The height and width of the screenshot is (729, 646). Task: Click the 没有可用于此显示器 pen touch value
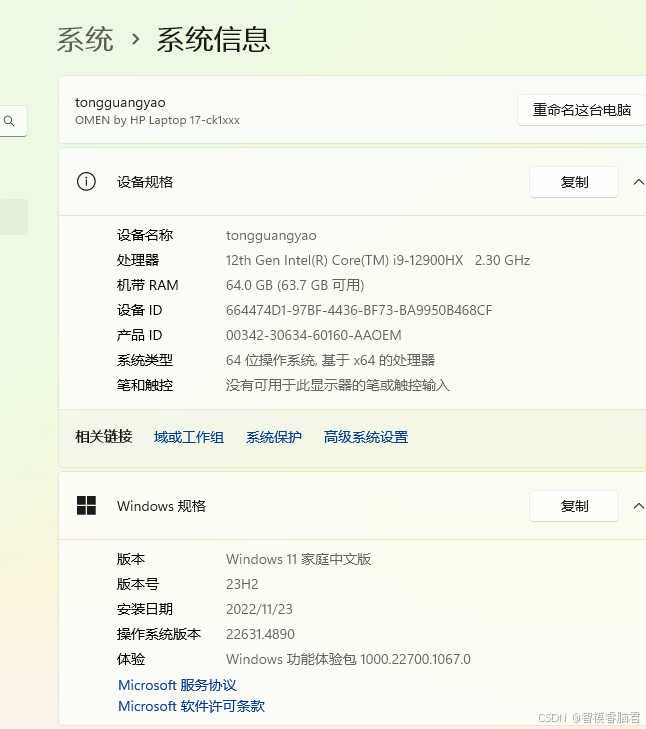338,385
